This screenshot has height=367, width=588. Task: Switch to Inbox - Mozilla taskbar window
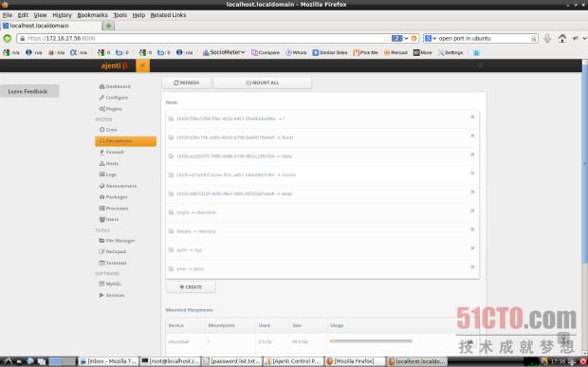pyautogui.click(x=109, y=361)
